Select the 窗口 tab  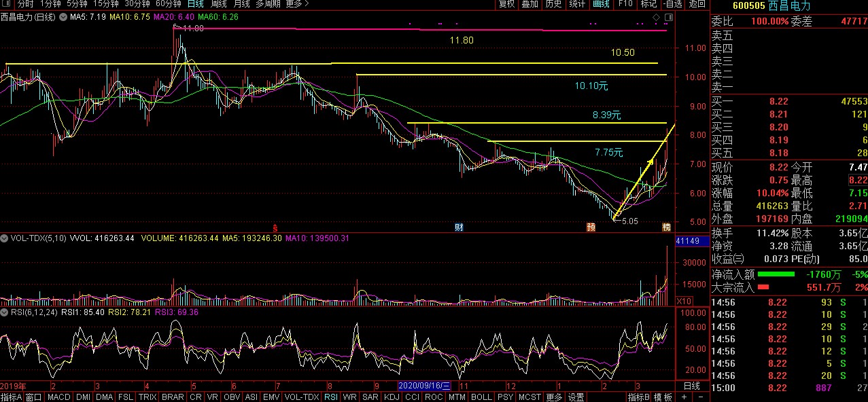(x=33, y=397)
